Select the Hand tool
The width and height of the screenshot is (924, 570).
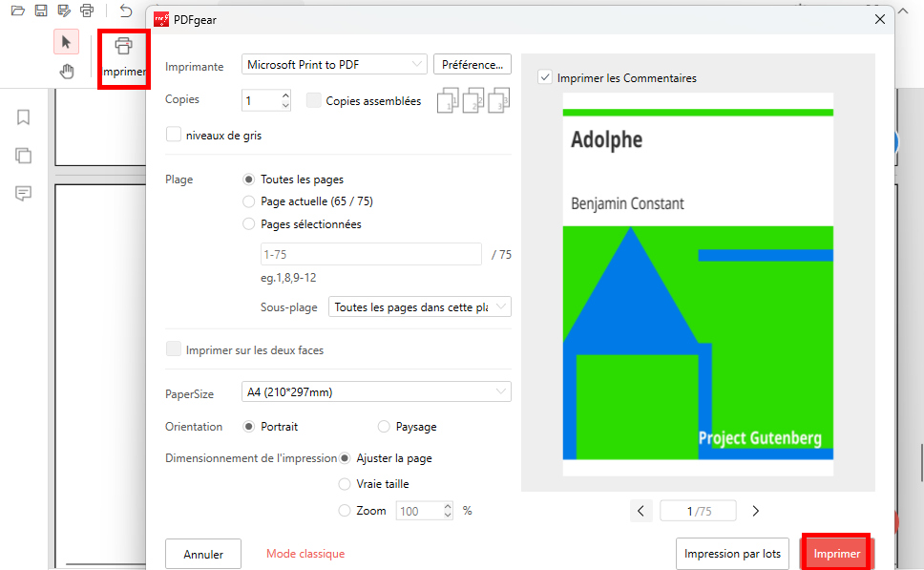[66, 70]
